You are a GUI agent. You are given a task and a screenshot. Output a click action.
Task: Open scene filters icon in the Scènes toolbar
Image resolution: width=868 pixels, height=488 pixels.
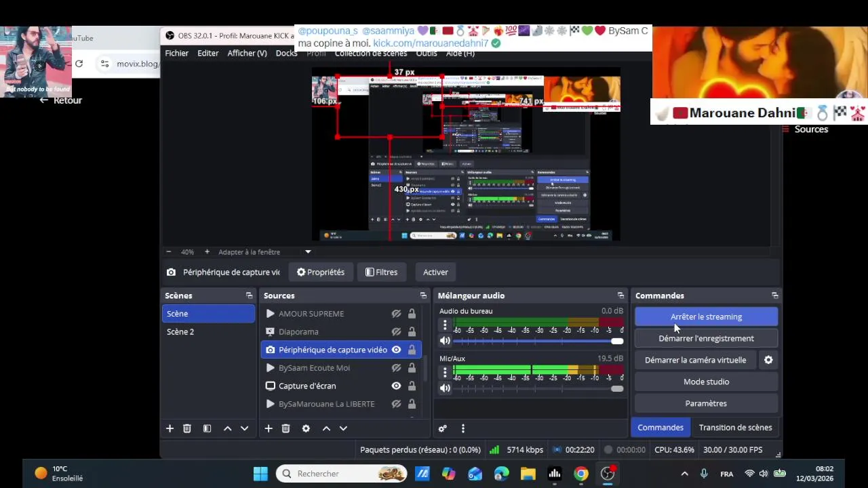click(x=207, y=428)
